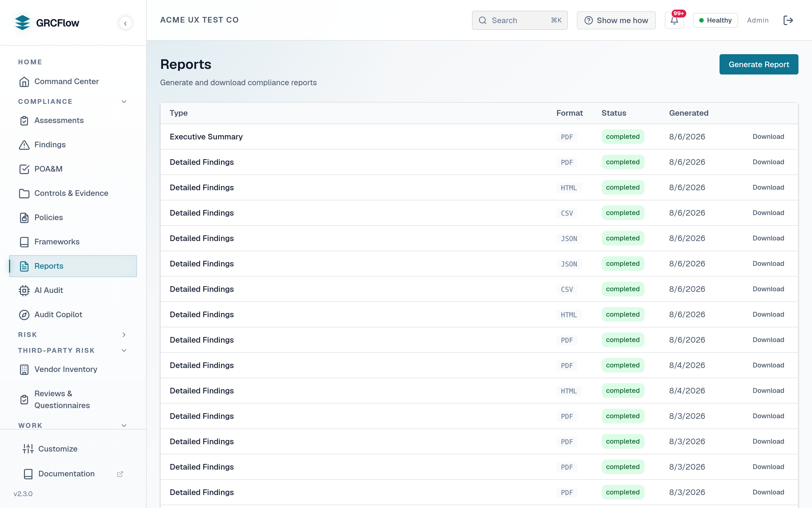This screenshot has width=812, height=508.
Task: Expand the Risk section
Action: click(124, 335)
